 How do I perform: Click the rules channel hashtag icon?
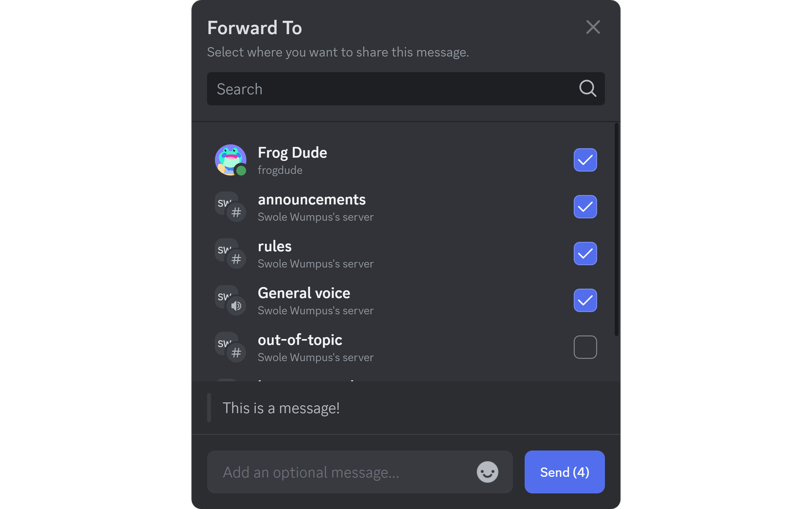[x=236, y=259]
